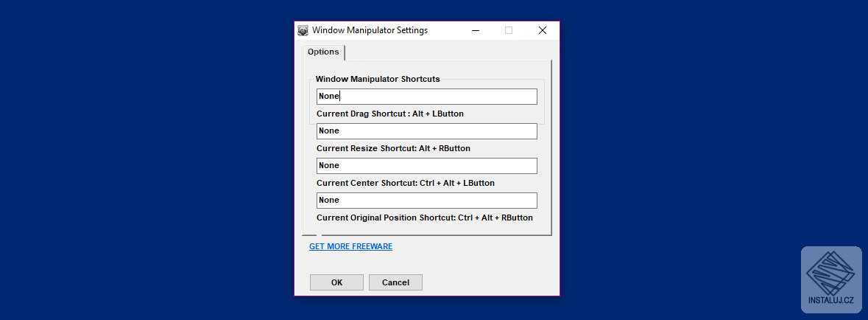Click the 'Current Center Shortcut: Ctrl + Alt + LButton' text
Screen dimensions: 868x320
406,183
